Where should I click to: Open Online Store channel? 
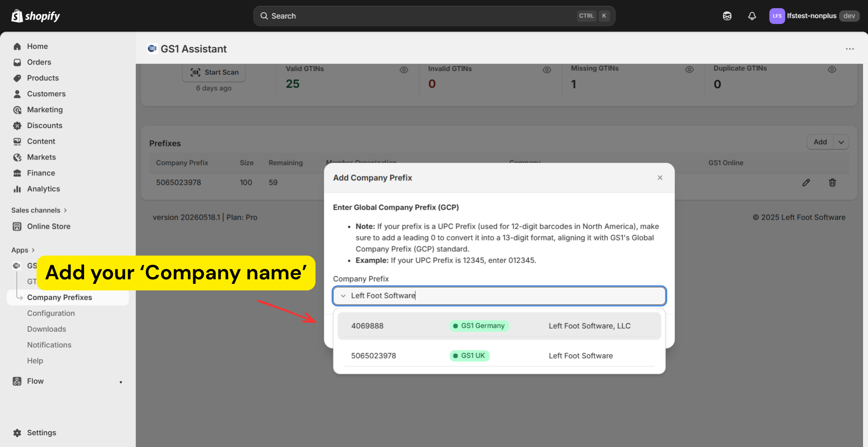tap(49, 226)
